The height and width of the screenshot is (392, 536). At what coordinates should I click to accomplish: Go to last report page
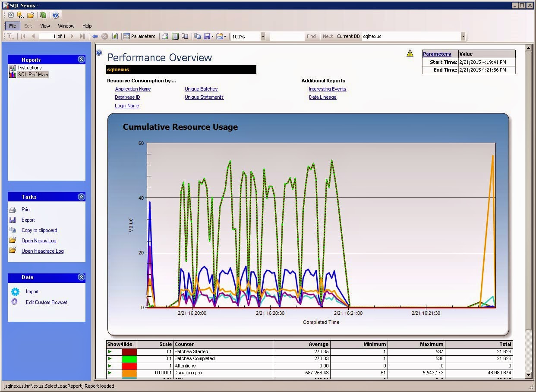point(82,36)
